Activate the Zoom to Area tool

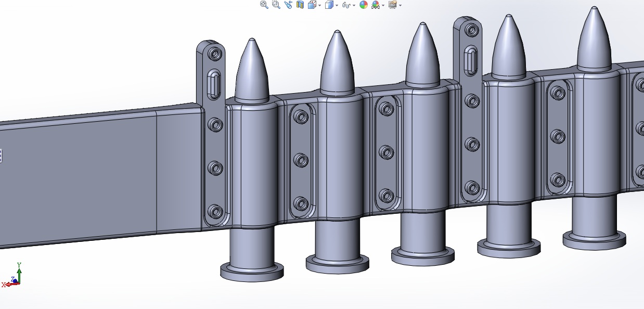(x=276, y=5)
